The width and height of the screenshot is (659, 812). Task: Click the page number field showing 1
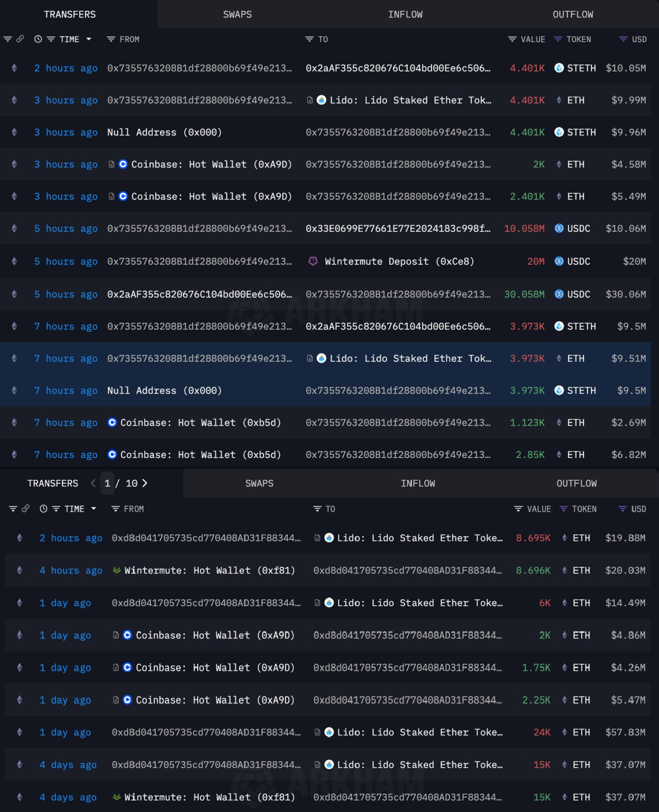click(107, 483)
